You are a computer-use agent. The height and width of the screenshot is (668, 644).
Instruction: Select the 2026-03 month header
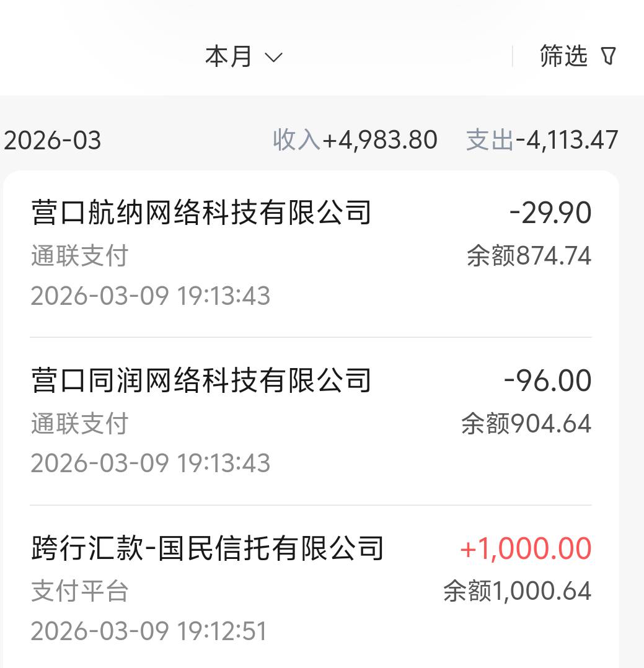coord(52,141)
